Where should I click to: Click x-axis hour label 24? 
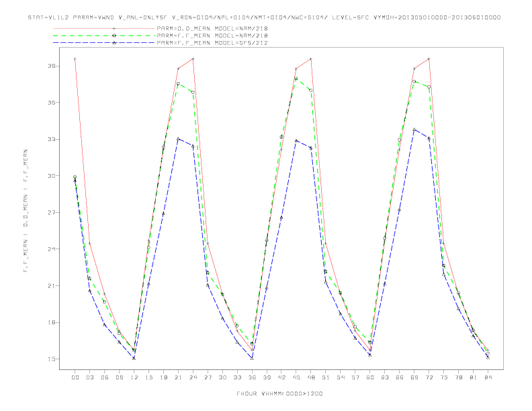point(193,377)
